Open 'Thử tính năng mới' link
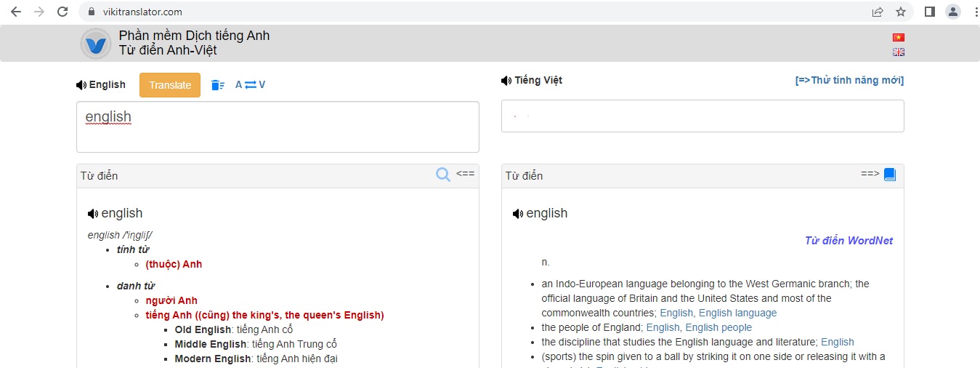 coord(849,81)
